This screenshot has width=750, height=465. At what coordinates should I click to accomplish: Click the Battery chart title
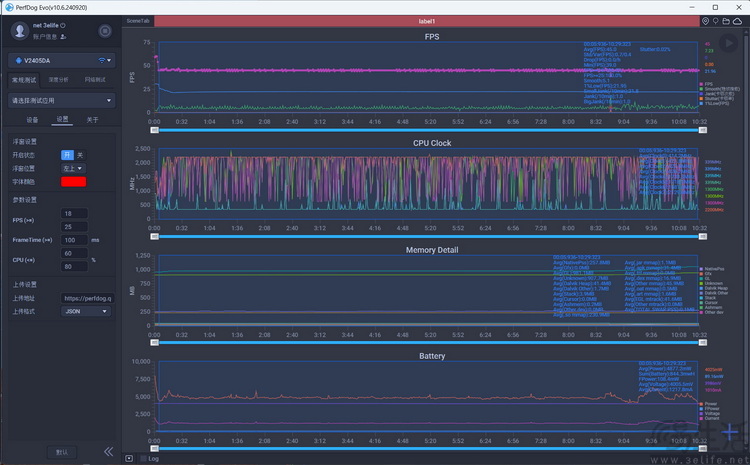click(x=432, y=356)
